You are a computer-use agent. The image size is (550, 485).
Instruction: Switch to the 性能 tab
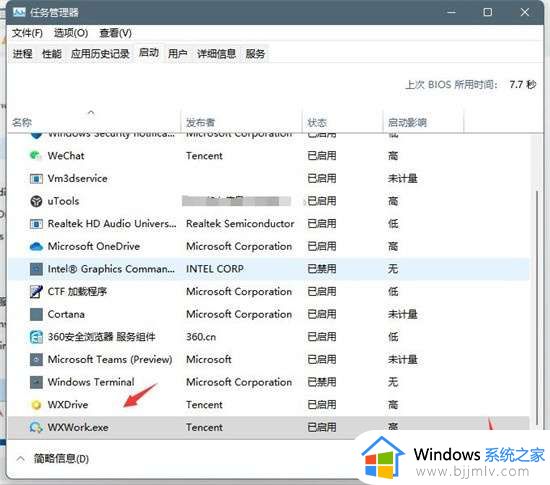pyautogui.click(x=52, y=54)
